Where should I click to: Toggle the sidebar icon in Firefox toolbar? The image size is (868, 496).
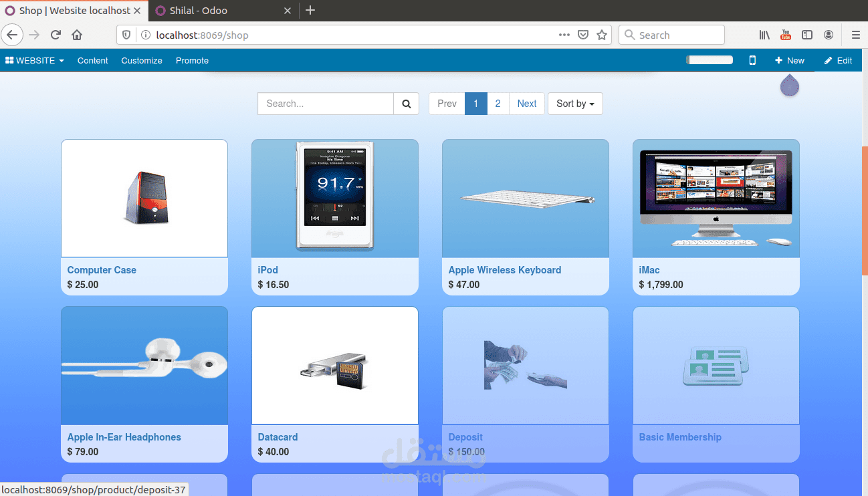click(807, 35)
